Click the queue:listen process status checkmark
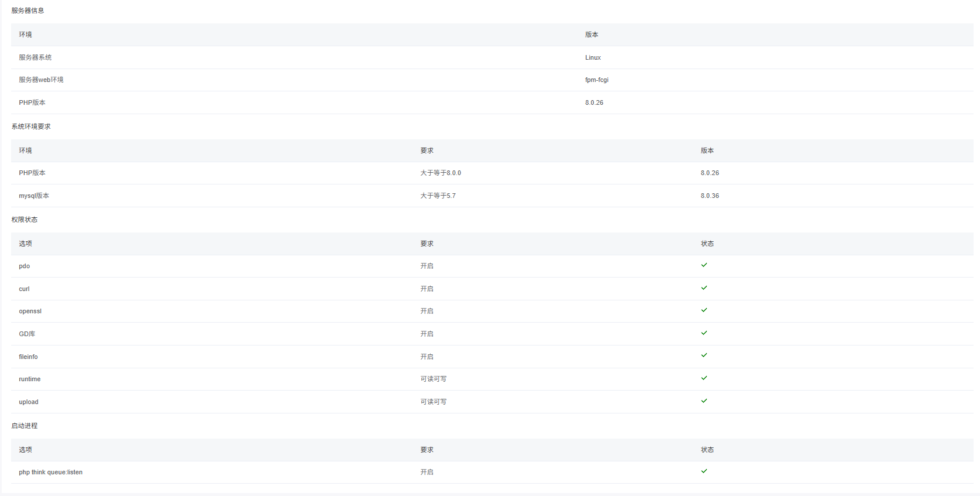The image size is (980, 496). tap(704, 471)
